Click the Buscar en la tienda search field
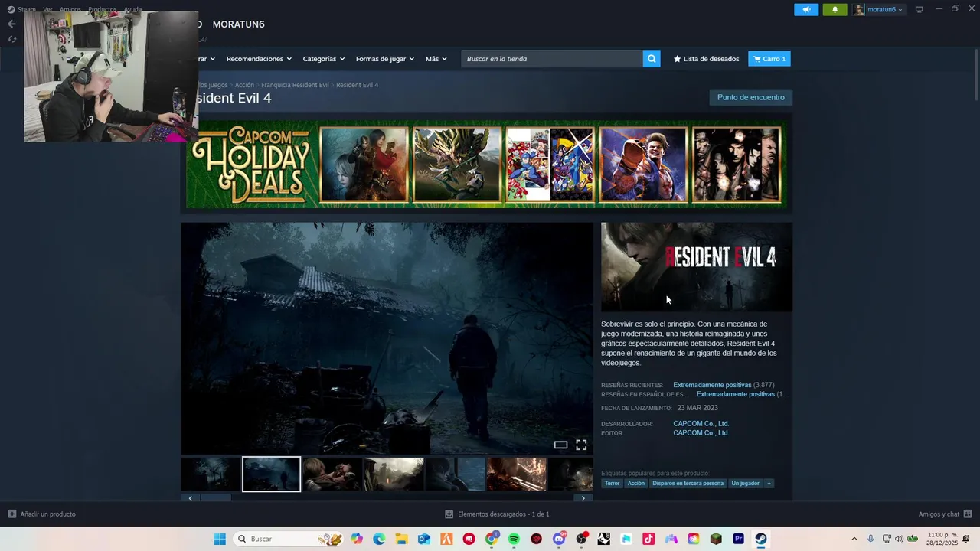The height and width of the screenshot is (551, 980). pos(552,59)
